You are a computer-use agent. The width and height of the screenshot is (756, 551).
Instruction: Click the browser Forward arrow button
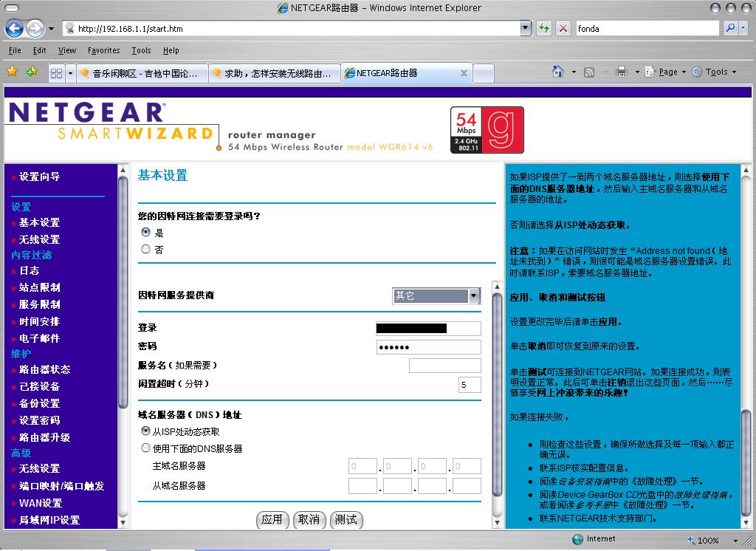[35, 29]
